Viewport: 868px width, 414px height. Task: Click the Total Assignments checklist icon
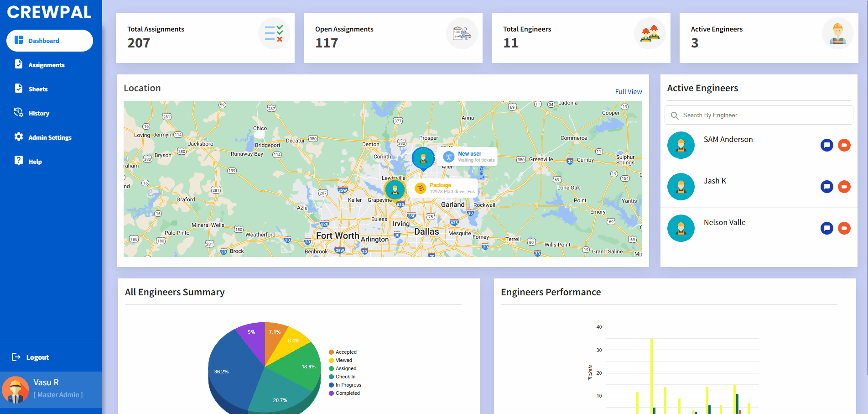click(274, 33)
